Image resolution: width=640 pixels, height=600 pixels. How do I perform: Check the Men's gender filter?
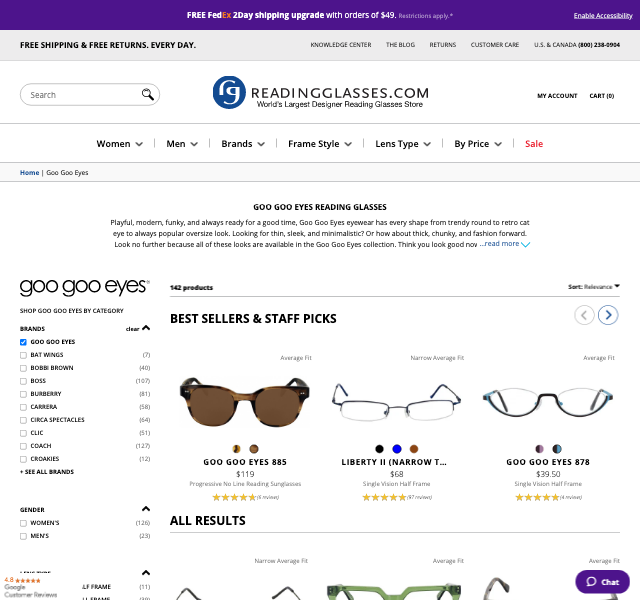tap(23, 536)
